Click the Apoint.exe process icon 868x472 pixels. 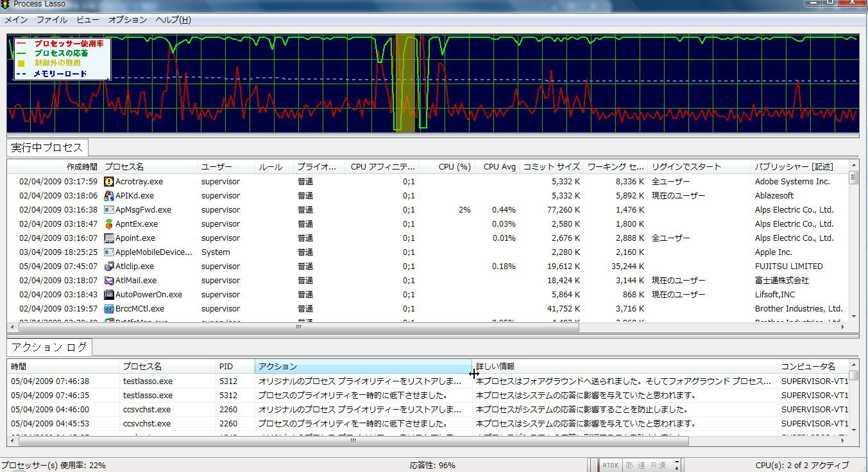click(x=108, y=238)
